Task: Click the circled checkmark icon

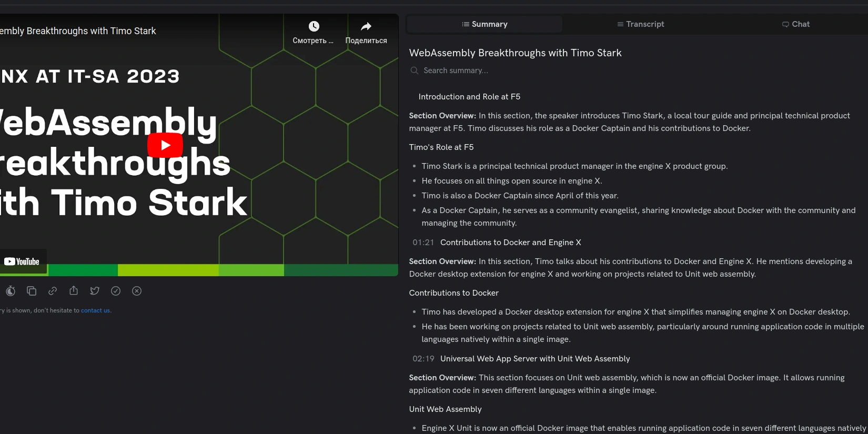Action: click(116, 291)
